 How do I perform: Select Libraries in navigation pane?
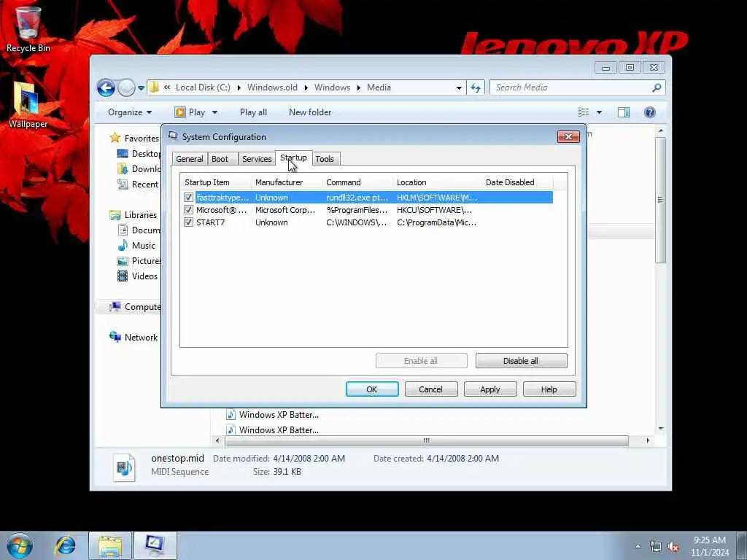pyautogui.click(x=141, y=215)
